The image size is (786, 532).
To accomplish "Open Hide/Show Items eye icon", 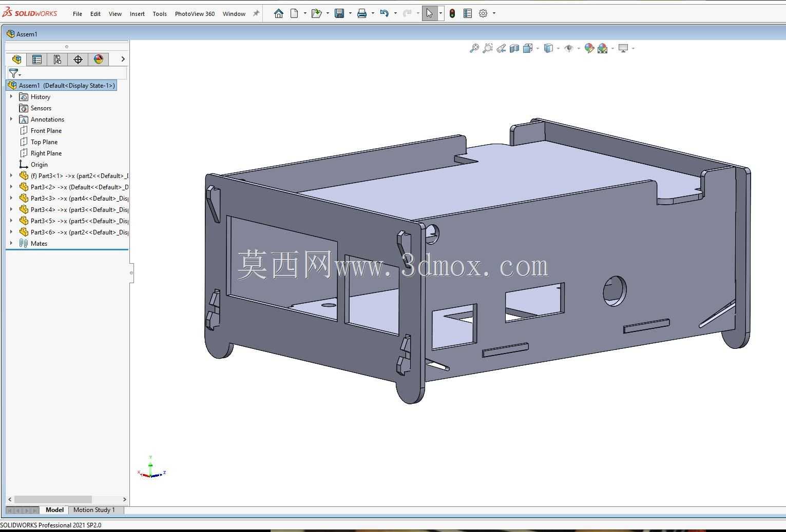I will click(x=569, y=48).
